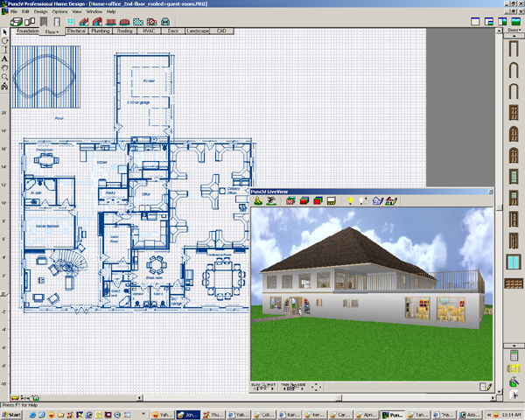The width and height of the screenshot is (525, 420).
Task: Open the Options menu
Action: (x=59, y=11)
